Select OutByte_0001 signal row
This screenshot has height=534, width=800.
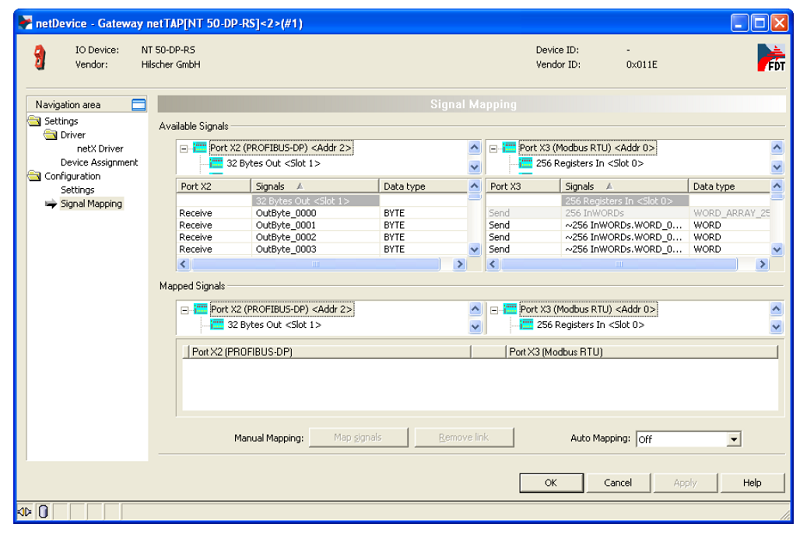click(321, 225)
